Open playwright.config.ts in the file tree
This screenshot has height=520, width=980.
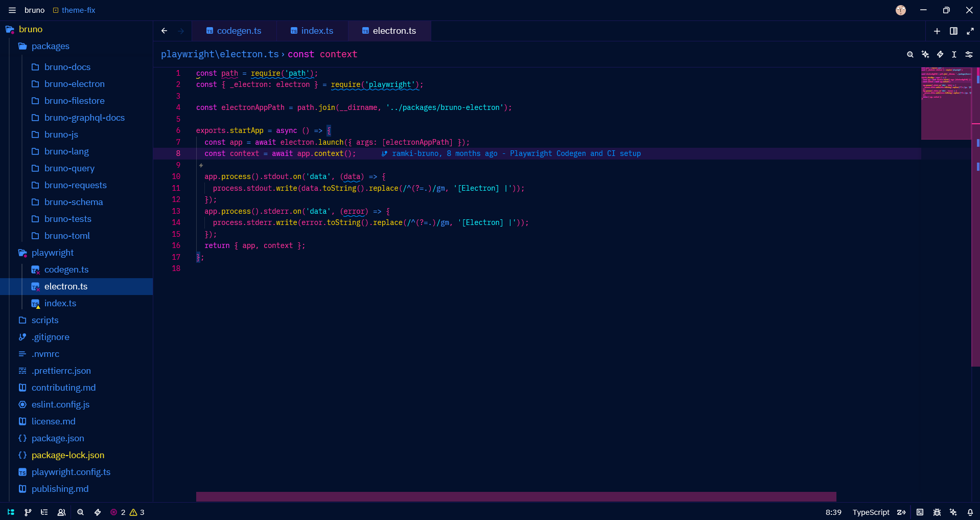pyautogui.click(x=71, y=472)
